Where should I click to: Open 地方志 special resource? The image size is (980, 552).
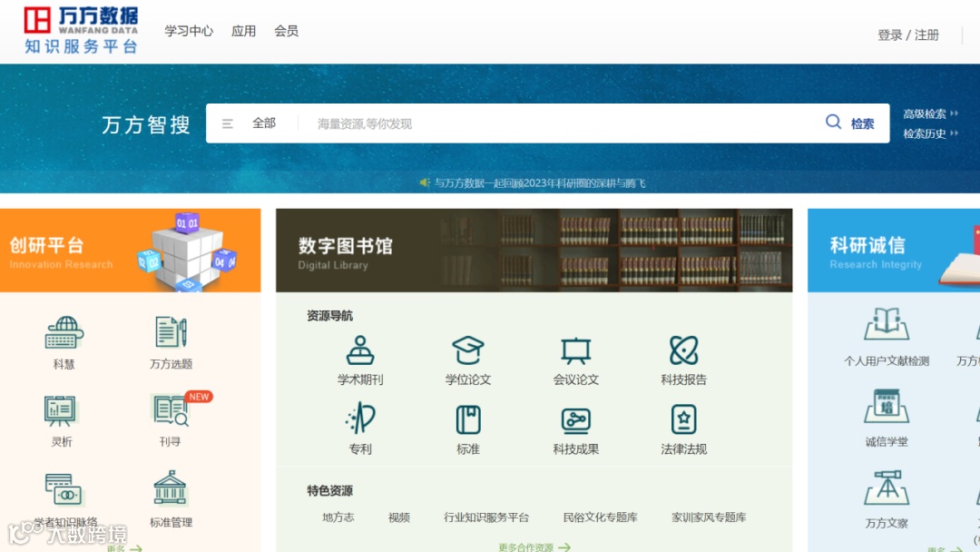(338, 517)
